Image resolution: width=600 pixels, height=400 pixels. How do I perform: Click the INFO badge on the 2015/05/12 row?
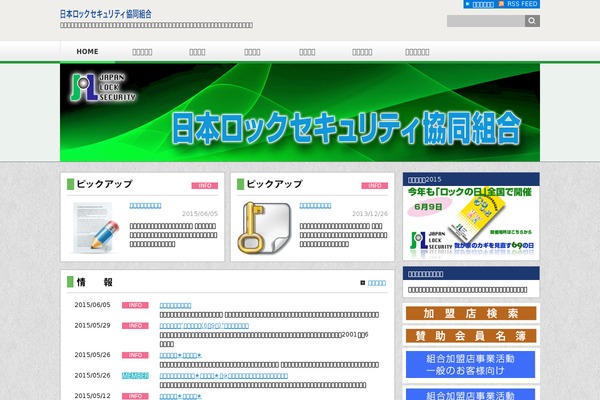point(135,396)
